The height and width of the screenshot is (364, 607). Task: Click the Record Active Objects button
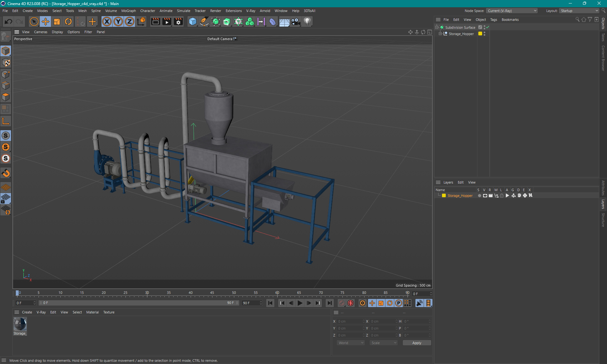point(342,303)
